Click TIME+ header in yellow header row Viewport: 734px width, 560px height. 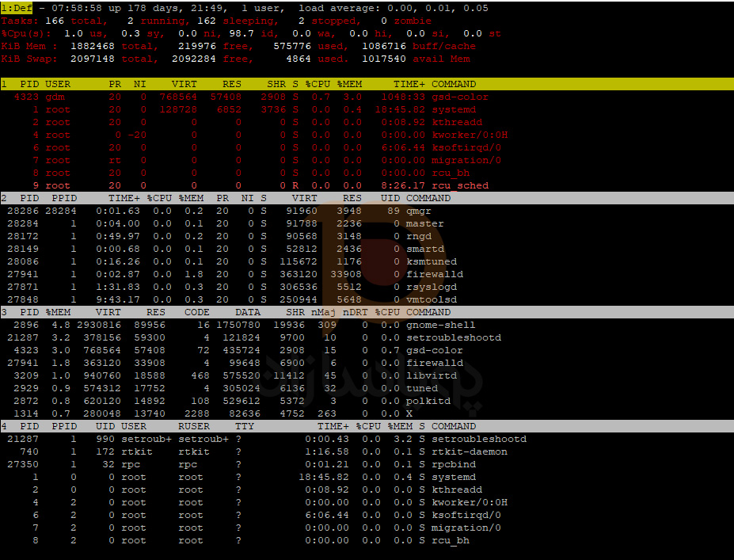coord(409,84)
